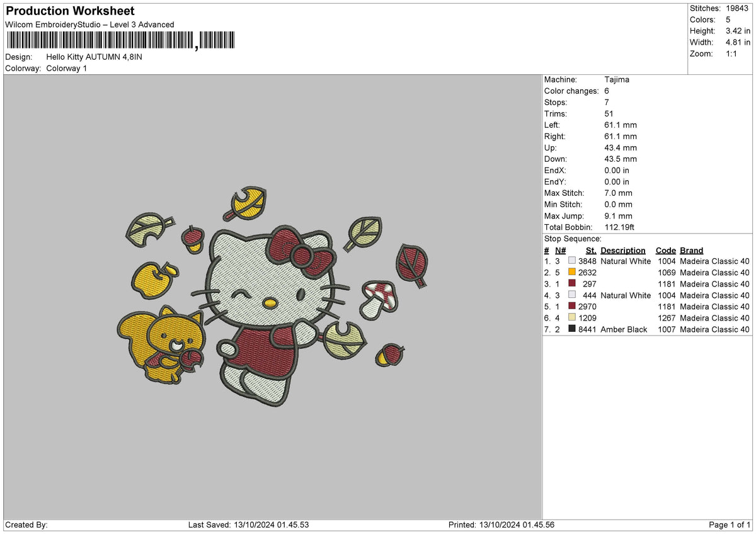Select the Up value 43.4 mm
This screenshot has height=534, width=756.
[x=621, y=147]
